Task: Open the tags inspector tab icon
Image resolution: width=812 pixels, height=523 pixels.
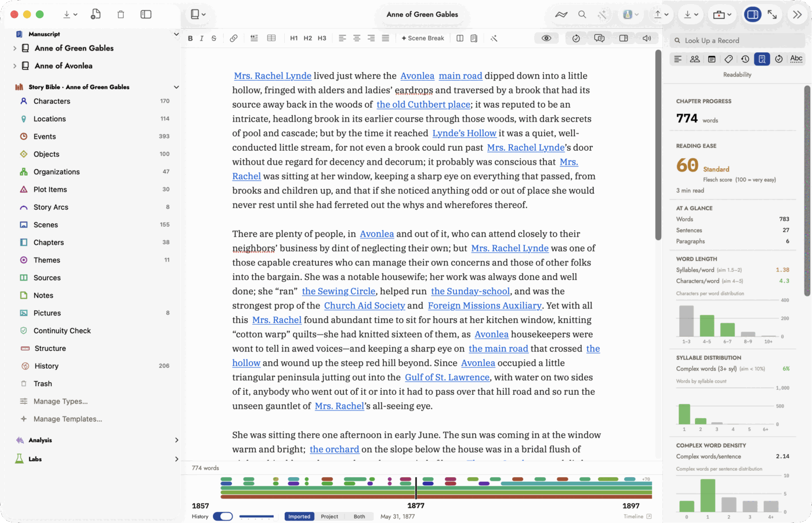Action: (728, 59)
